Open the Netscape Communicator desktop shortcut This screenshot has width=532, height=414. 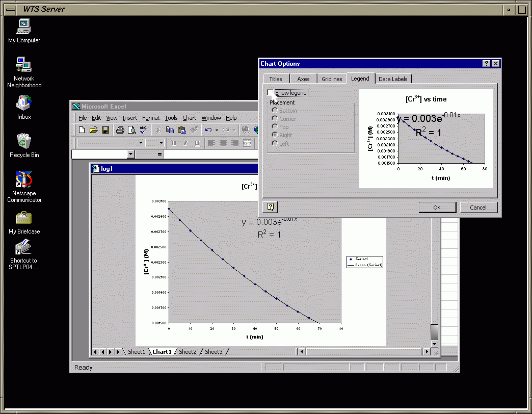click(24, 180)
